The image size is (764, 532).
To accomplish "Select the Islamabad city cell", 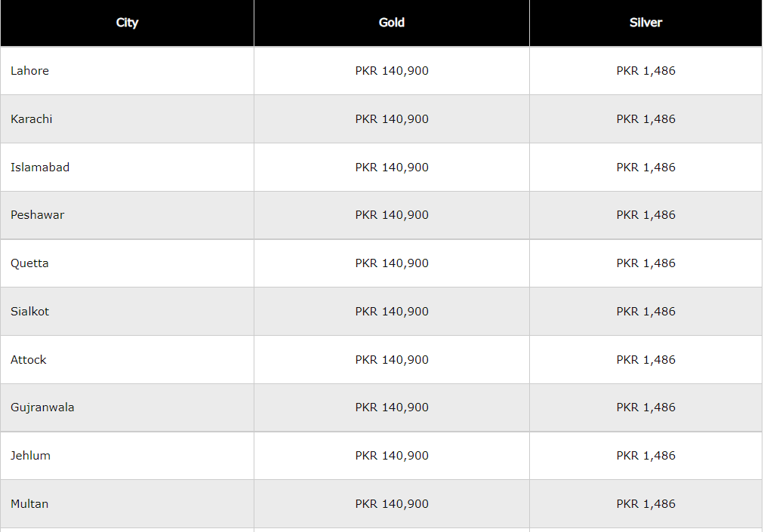I will 40,168.
